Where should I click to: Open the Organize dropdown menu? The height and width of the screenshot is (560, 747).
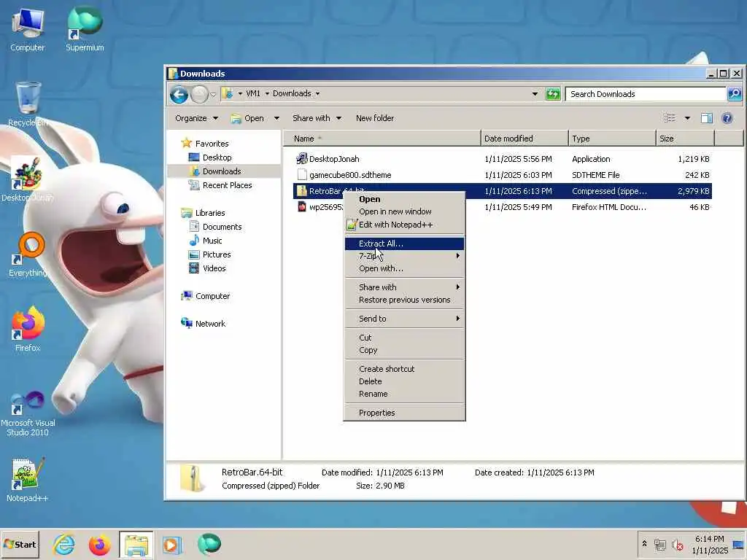(196, 118)
